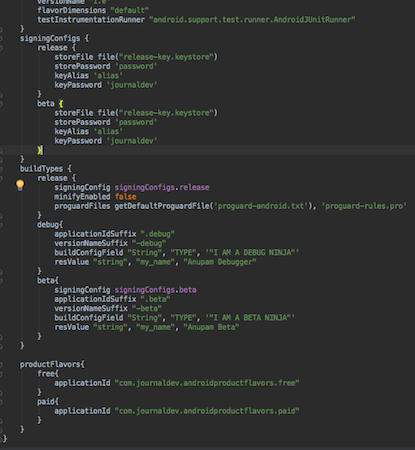Select the androidproductflavors.paid application ID string
The height and width of the screenshot is (450, 415).
(207, 411)
